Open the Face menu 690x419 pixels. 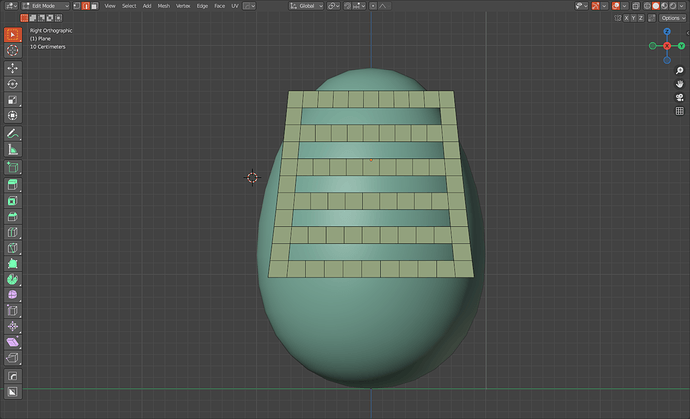click(220, 6)
